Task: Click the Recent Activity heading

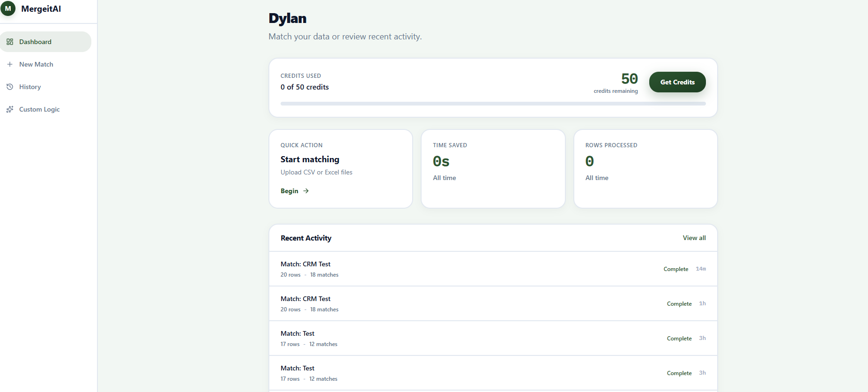Action: coord(306,238)
